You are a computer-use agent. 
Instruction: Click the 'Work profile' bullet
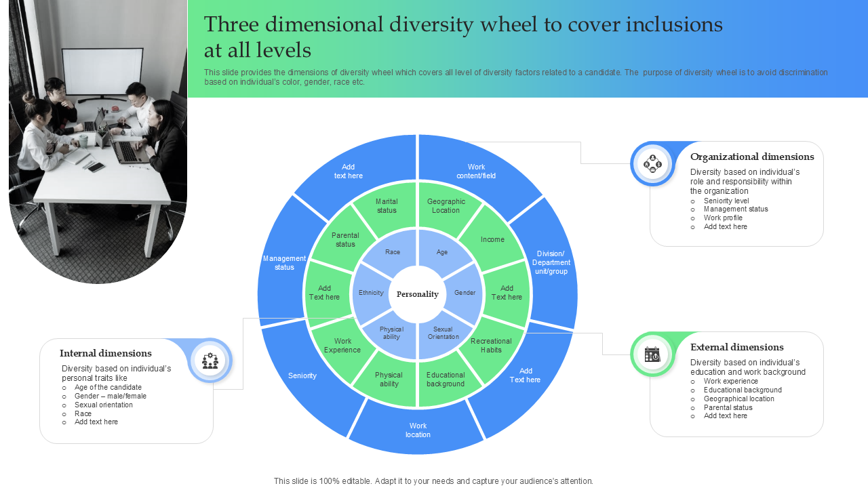[723, 218]
